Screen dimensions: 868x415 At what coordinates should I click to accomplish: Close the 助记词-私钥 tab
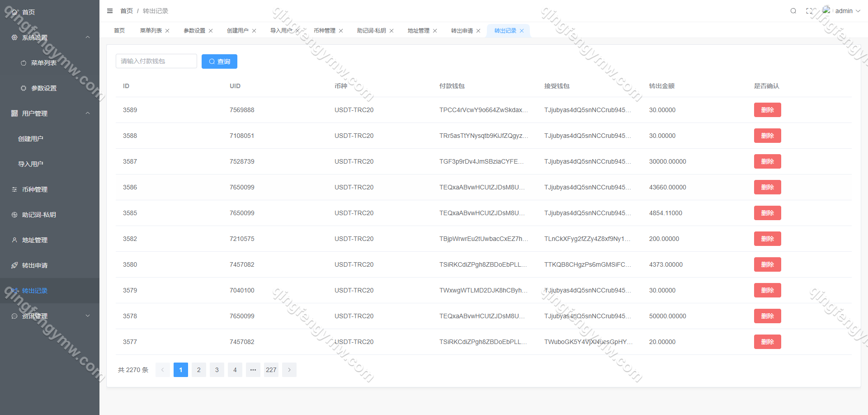392,31
